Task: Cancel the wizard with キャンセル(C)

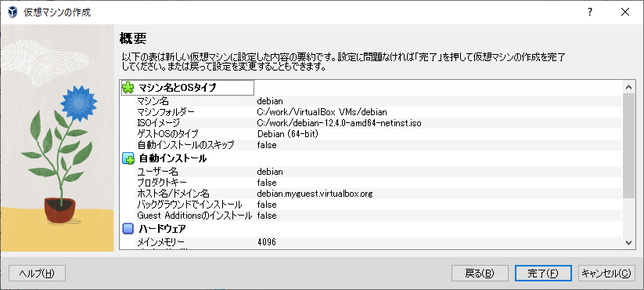Action: pyautogui.click(x=606, y=273)
